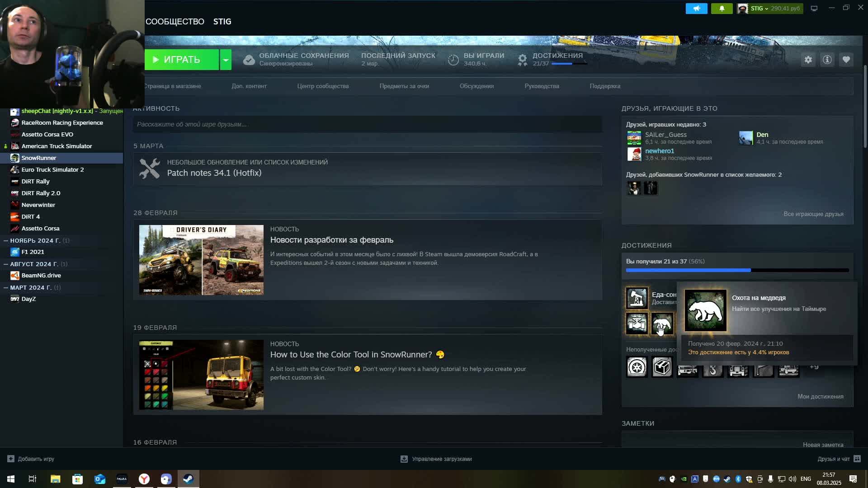Open Driver's Diary news thumbnail
Image resolution: width=868 pixels, height=488 pixels.
(x=201, y=260)
